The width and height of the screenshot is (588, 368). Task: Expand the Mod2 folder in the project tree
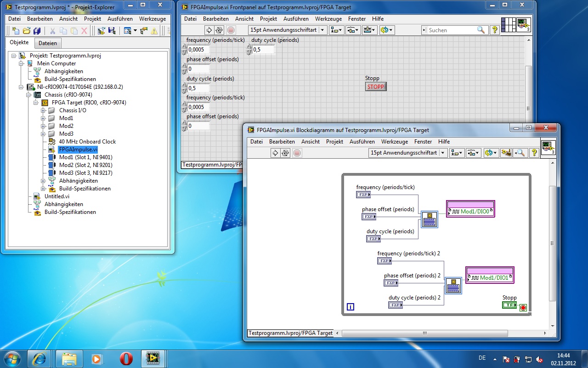[43, 126]
